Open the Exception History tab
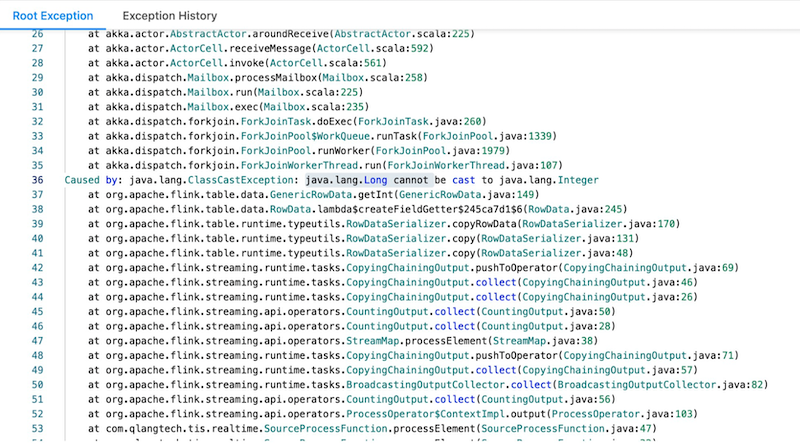 [169, 16]
